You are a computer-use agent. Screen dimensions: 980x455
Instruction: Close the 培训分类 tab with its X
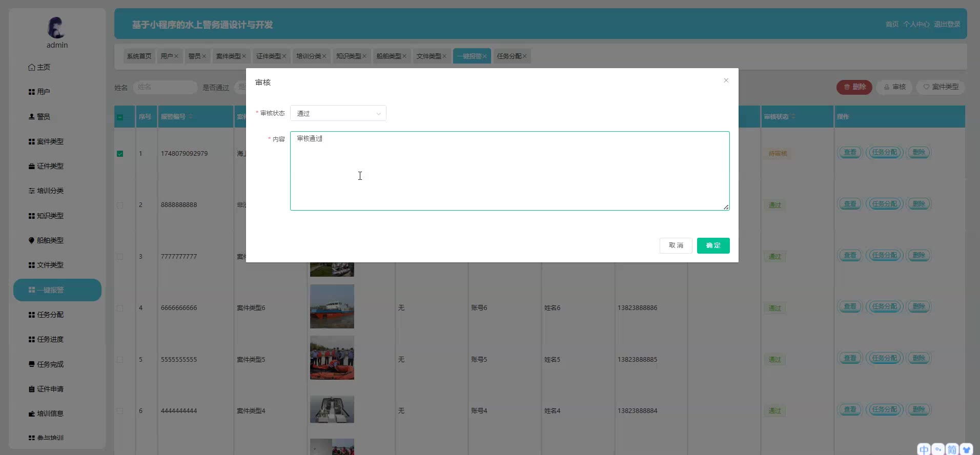tap(324, 56)
